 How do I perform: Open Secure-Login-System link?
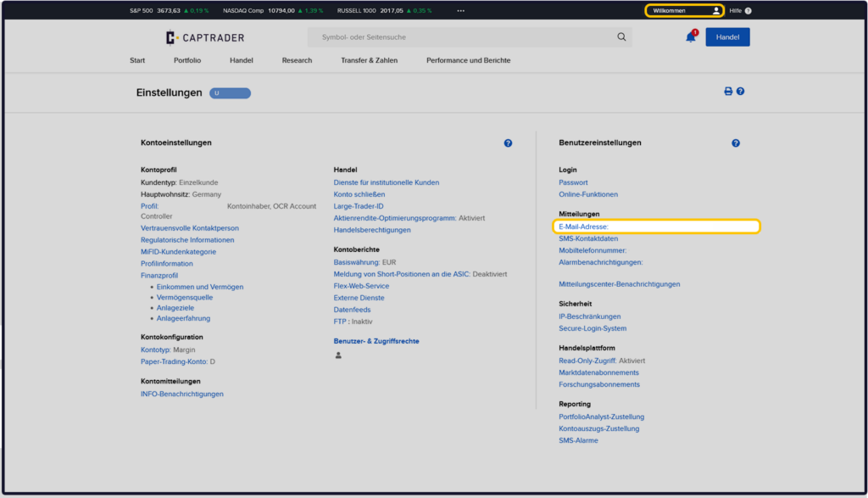click(x=593, y=328)
